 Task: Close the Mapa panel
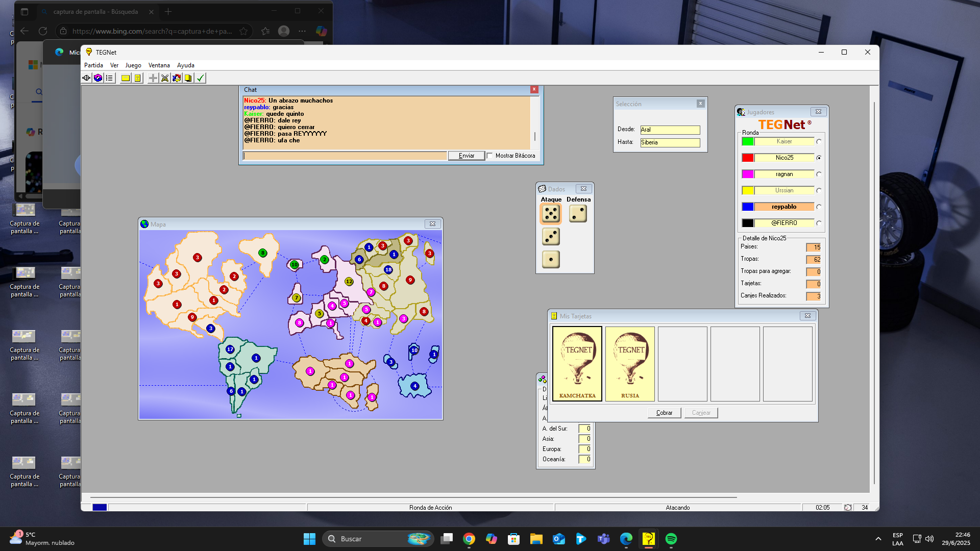[432, 224]
